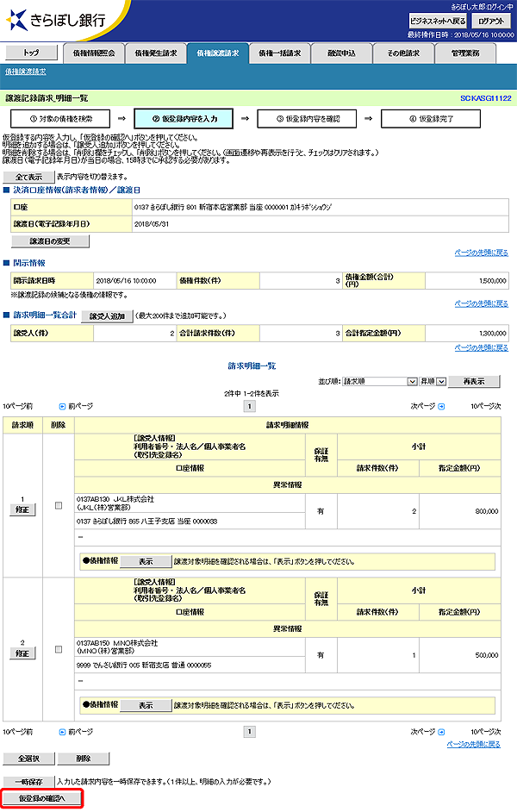Open the 並び順 請求順 sort dropdown

pyautogui.click(x=380, y=381)
